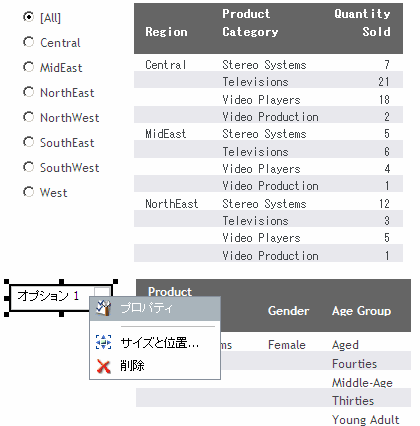Viewport: 420px width, 426px height.
Task: Click the size and position arrows icon
Action: 103,342
